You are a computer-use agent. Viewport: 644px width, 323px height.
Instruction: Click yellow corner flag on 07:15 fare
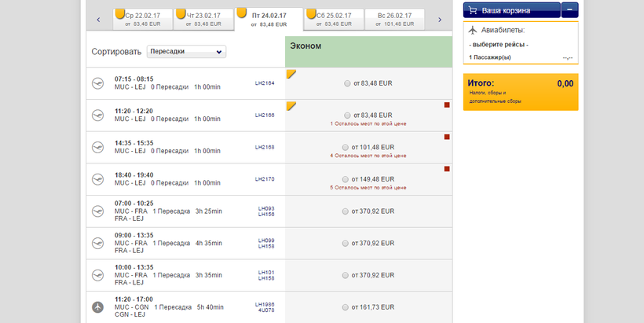click(x=291, y=74)
